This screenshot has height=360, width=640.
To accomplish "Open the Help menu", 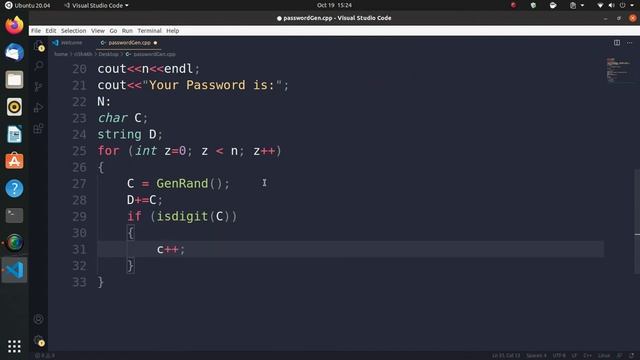I will click(172, 31).
